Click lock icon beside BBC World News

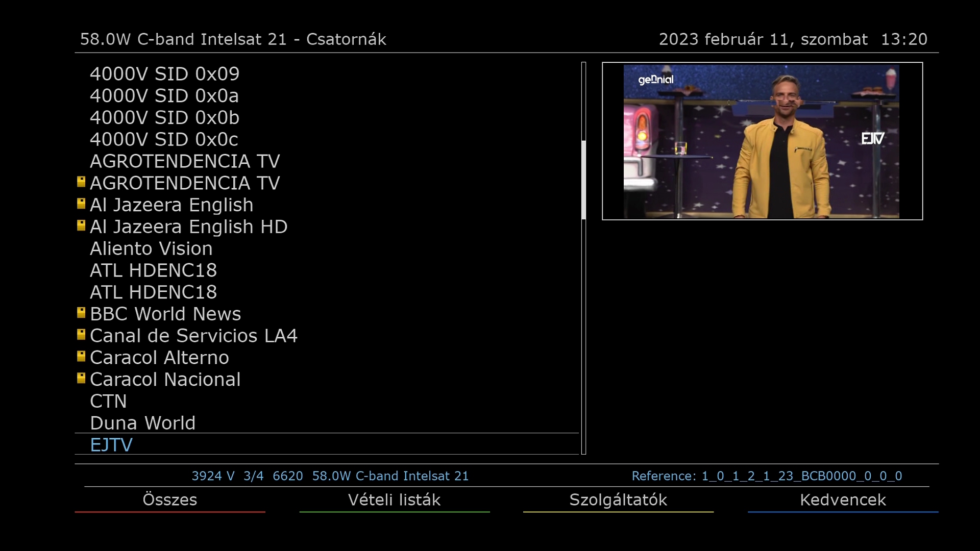point(81,313)
